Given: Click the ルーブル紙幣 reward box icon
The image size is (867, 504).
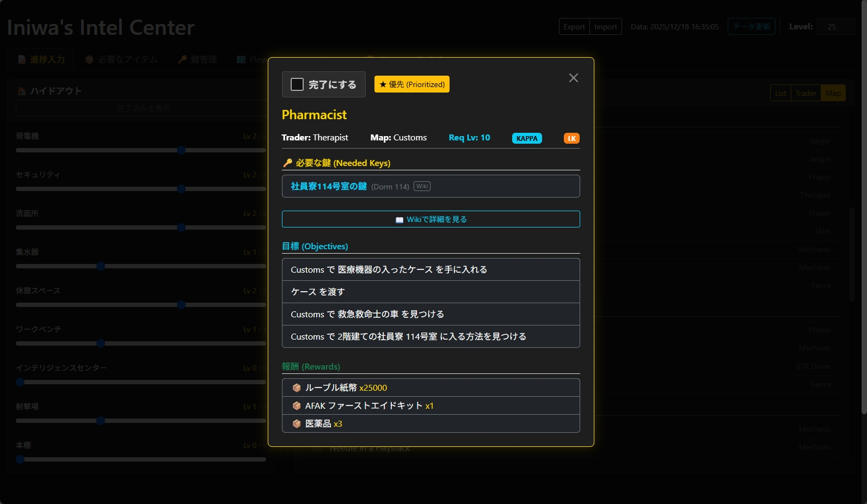Looking at the screenshot, I should (x=297, y=388).
